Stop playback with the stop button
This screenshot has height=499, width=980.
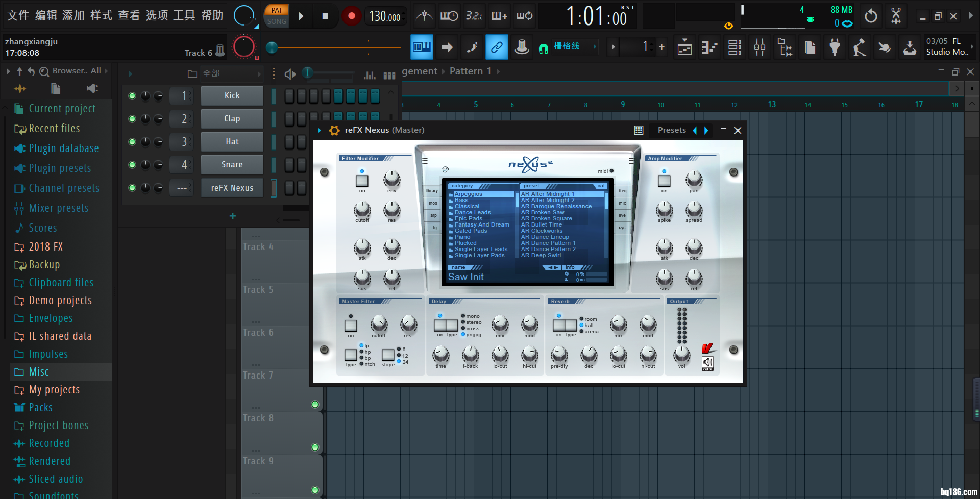[x=325, y=16]
